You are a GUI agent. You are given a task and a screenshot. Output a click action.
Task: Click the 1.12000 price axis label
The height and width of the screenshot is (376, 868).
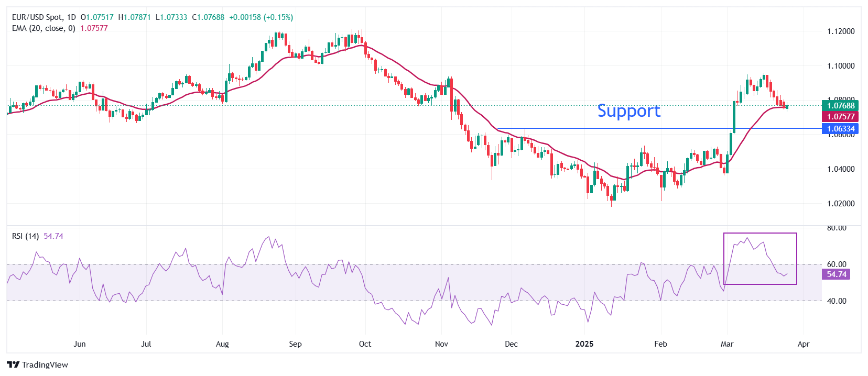click(841, 31)
